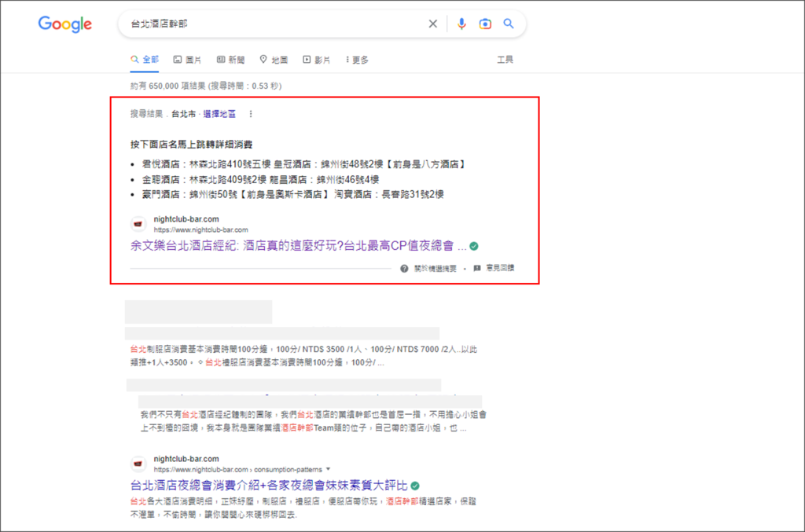This screenshot has width=805, height=532.
Task: Click the nightclub-bar.com favicon of the consumption-patterns result
Action: [x=138, y=464]
